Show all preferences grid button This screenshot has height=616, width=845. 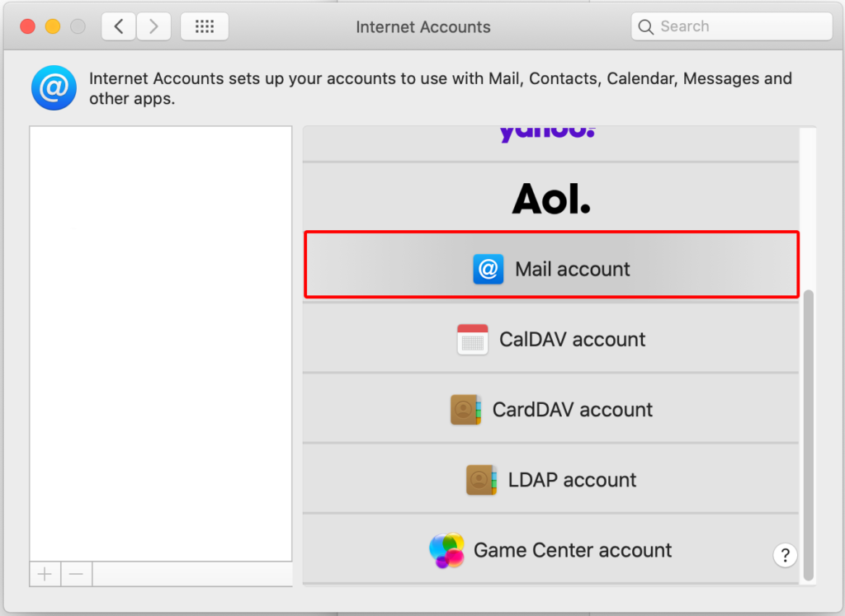click(x=205, y=26)
